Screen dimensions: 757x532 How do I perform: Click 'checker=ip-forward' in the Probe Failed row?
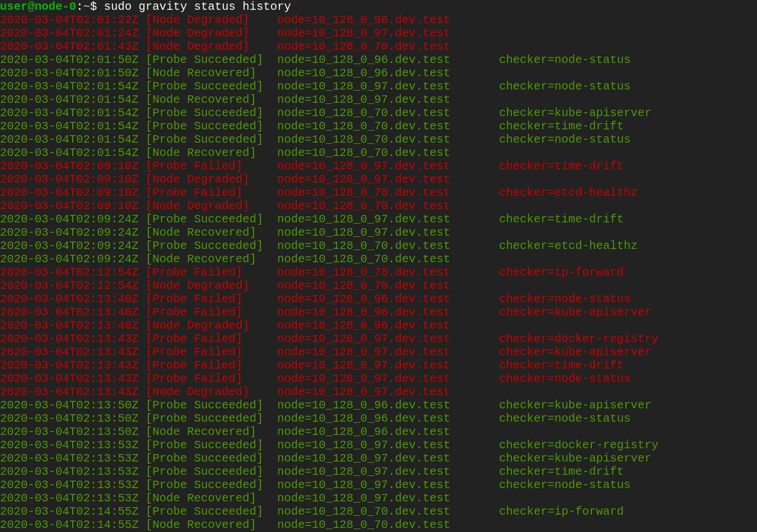point(561,272)
